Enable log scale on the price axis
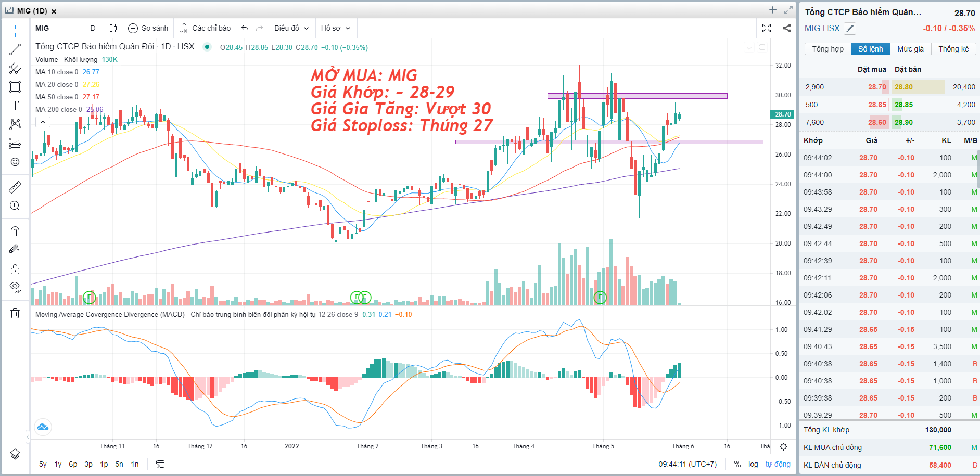Viewport: 980px width, 476px height. tap(753, 464)
